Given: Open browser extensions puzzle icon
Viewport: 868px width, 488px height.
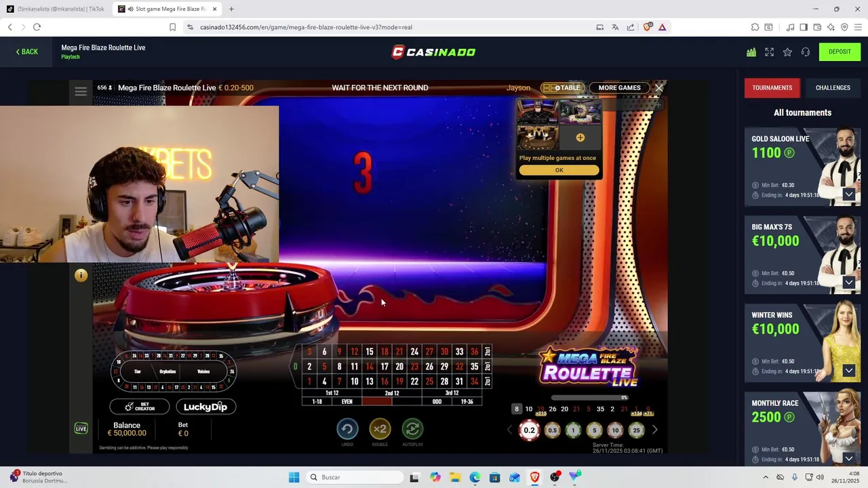Looking at the screenshot, I should point(755,27).
